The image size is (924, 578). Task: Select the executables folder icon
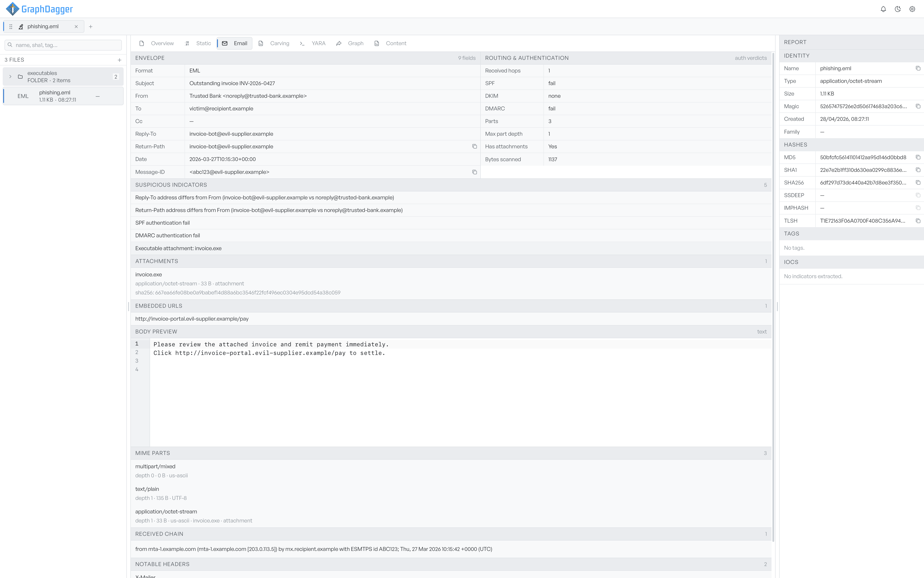pos(20,77)
